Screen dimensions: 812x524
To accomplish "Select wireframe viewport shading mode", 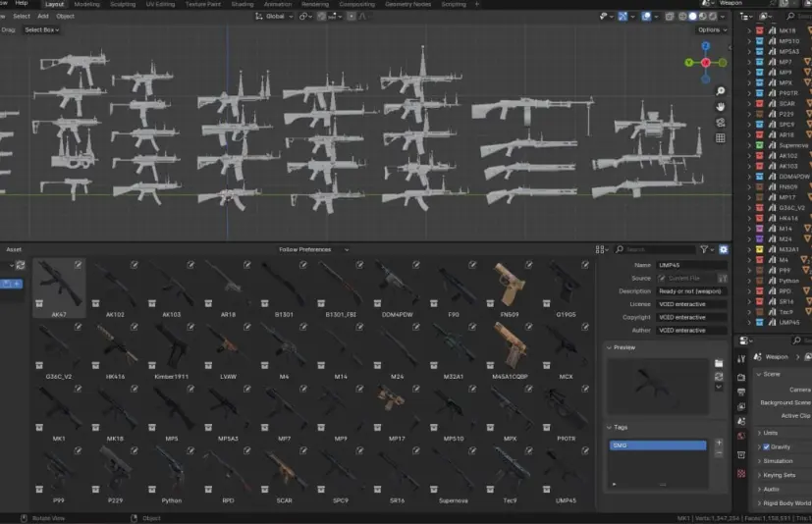I will point(682,17).
